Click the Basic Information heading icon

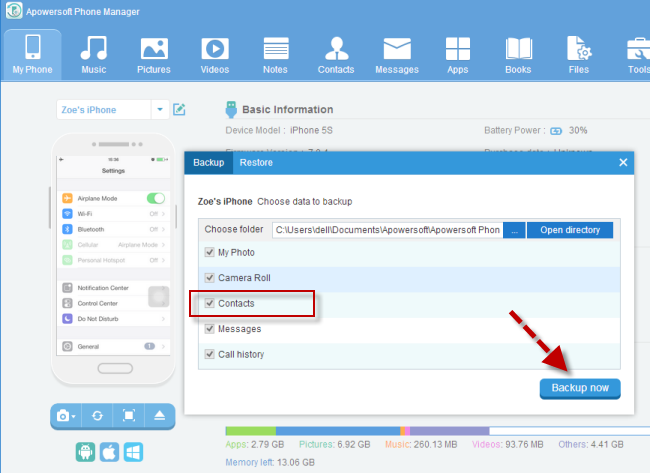coord(231,109)
